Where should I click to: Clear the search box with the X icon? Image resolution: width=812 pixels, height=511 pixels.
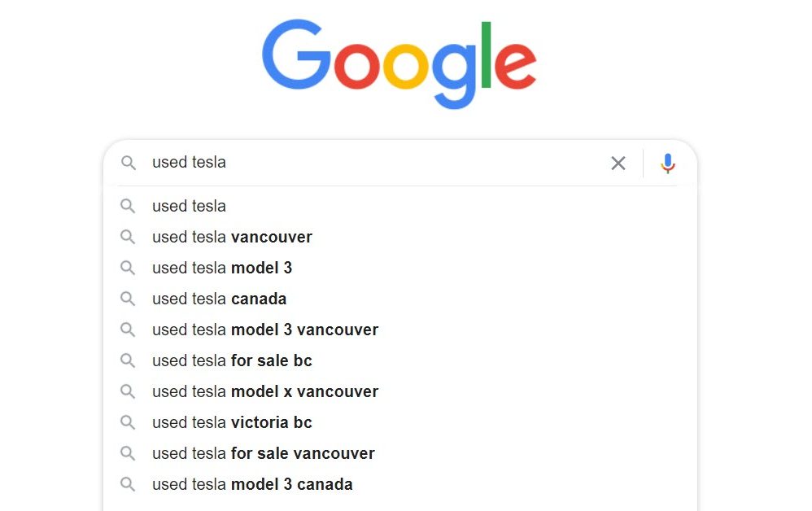coord(618,163)
